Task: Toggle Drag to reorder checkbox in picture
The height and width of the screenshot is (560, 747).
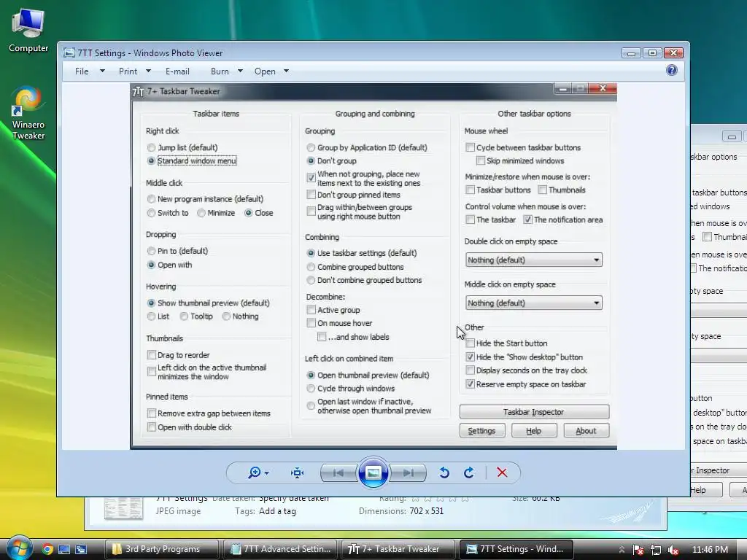Action: point(152,355)
